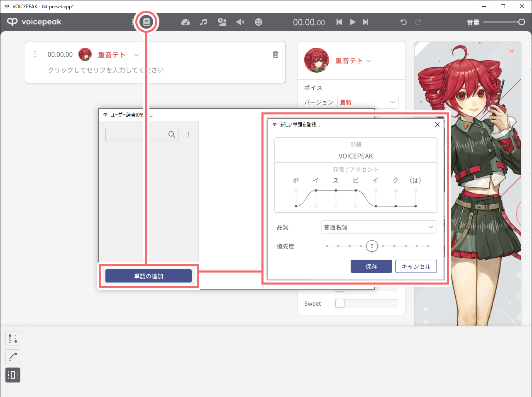
Task: Click the 発音 / アクセント heading
Action: [x=356, y=169]
